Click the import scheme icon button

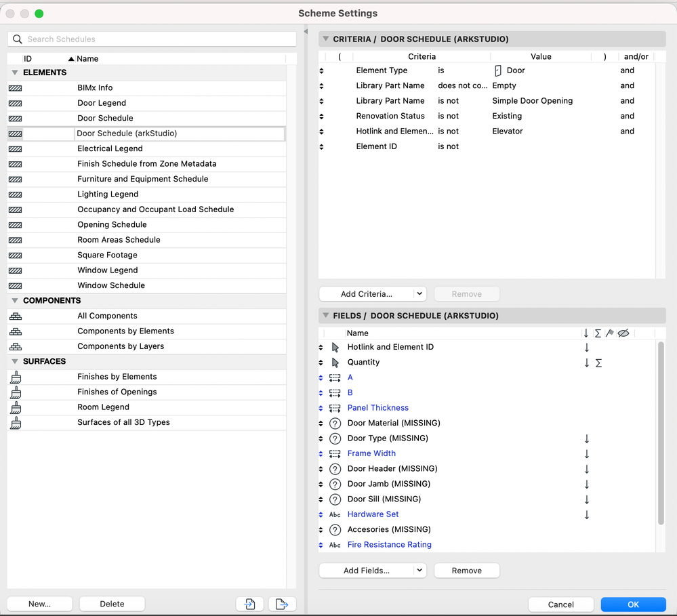pyautogui.click(x=249, y=604)
